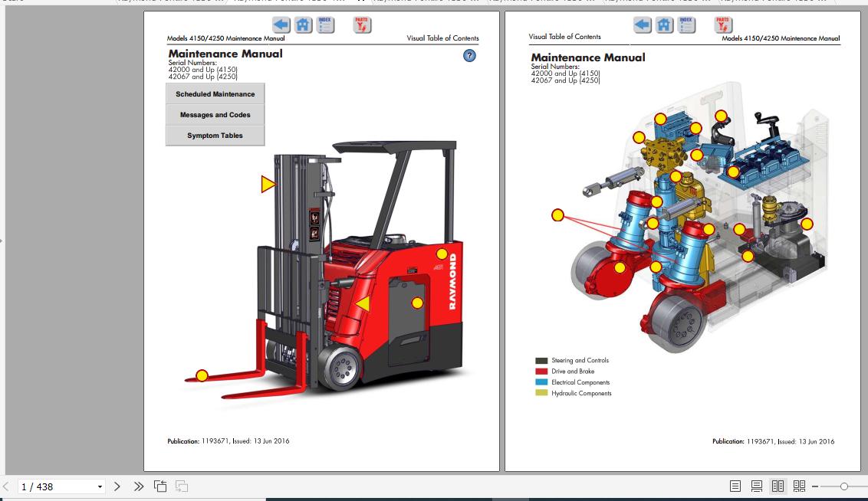Open the Index icon on right page
Image resolution: width=868 pixels, height=501 pixels.
click(686, 25)
